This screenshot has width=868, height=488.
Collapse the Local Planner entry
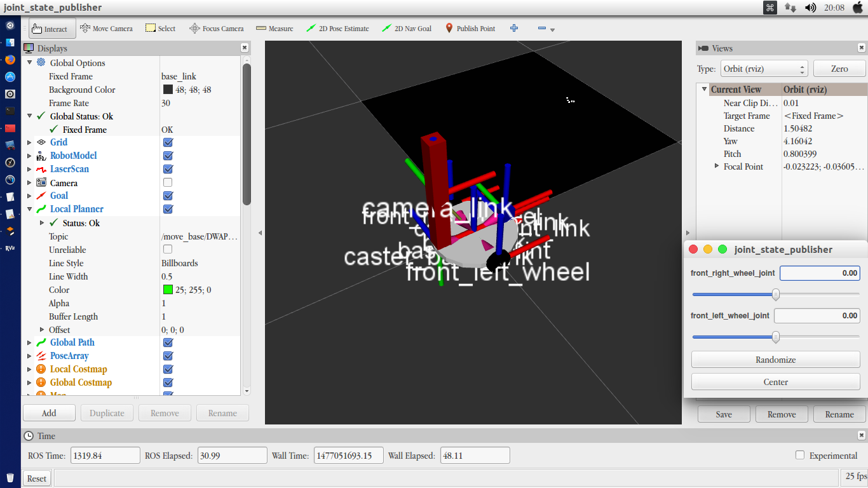click(x=29, y=209)
